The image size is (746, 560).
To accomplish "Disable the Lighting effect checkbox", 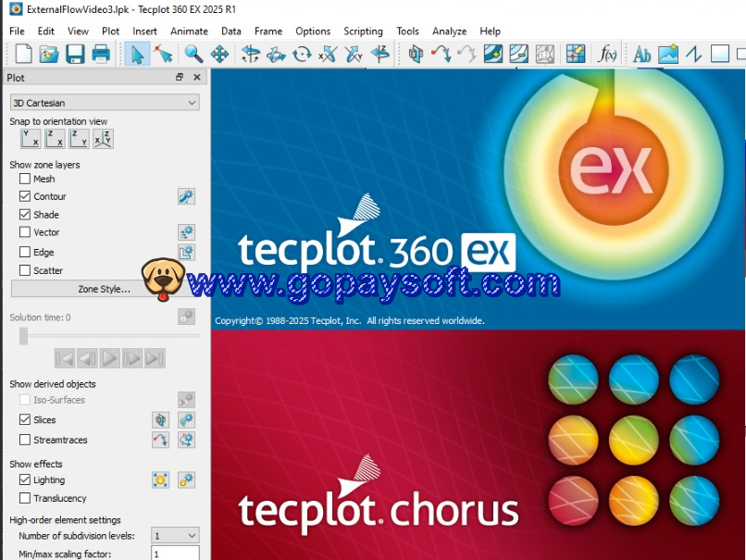I will pos(25,479).
